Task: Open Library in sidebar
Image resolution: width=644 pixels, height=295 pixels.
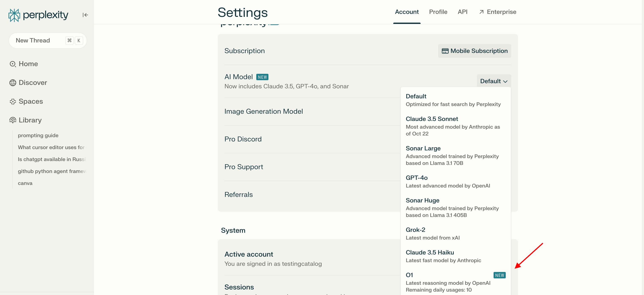Action: [26, 120]
